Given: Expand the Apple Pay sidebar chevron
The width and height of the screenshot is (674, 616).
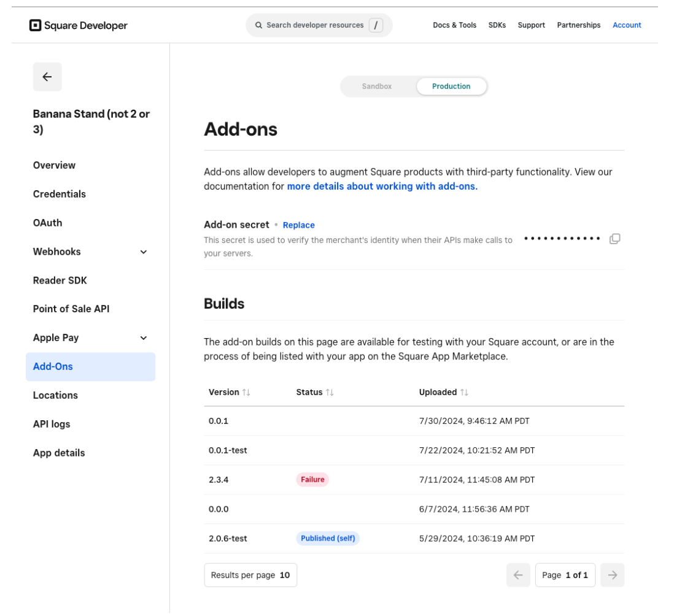Looking at the screenshot, I should [144, 338].
